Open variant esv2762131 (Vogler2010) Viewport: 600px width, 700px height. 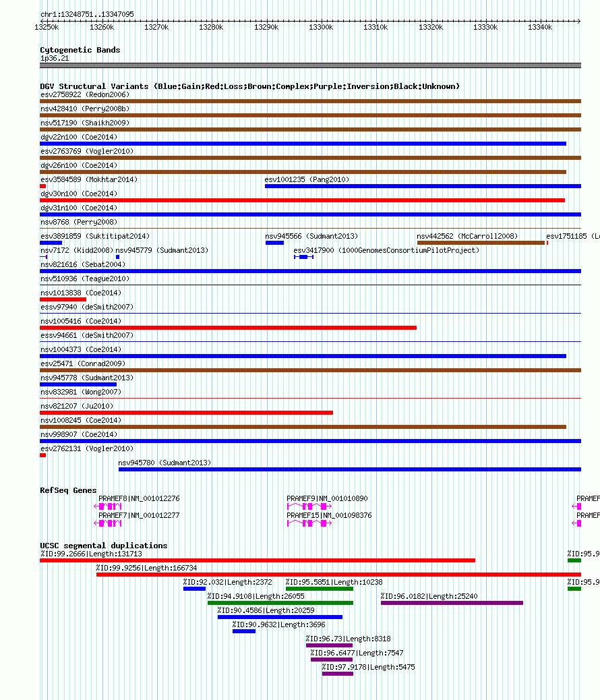[87, 448]
